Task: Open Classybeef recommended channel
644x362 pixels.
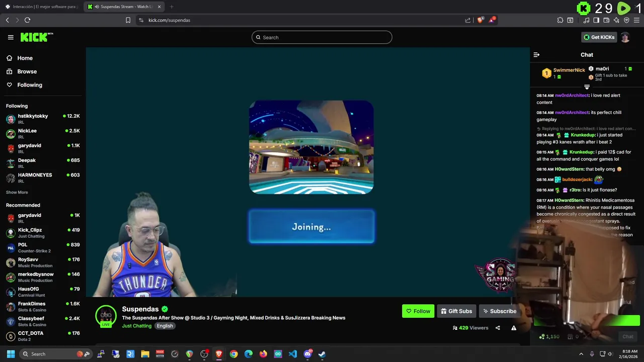Action: click(x=43, y=321)
